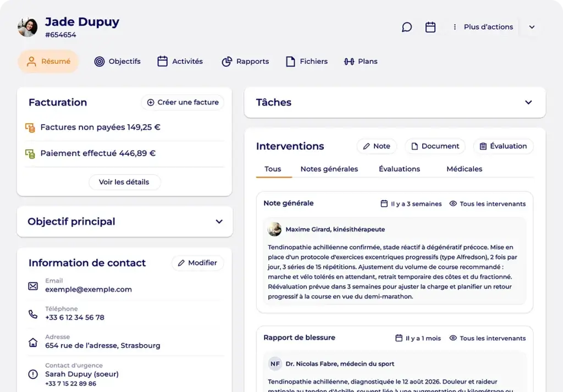Click the green payment completed coin icon
Viewport: 563px width, 392px height.
[x=30, y=153]
